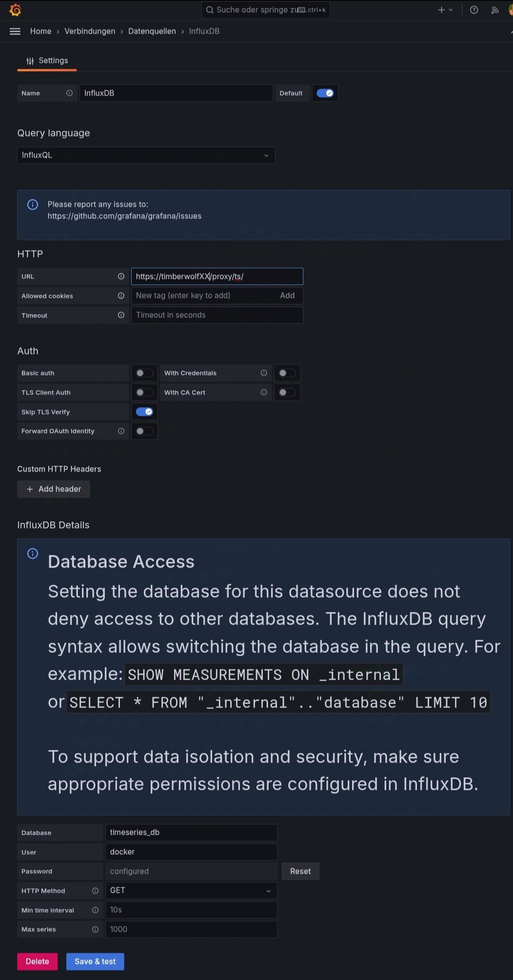Click the info icon beside Max series
The height and width of the screenshot is (980, 513).
tap(95, 929)
